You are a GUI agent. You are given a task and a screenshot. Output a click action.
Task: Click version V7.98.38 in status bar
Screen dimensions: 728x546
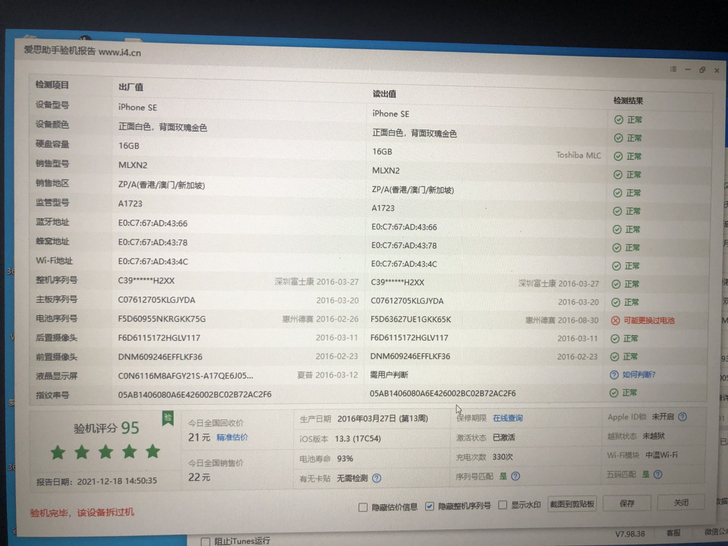(x=630, y=533)
